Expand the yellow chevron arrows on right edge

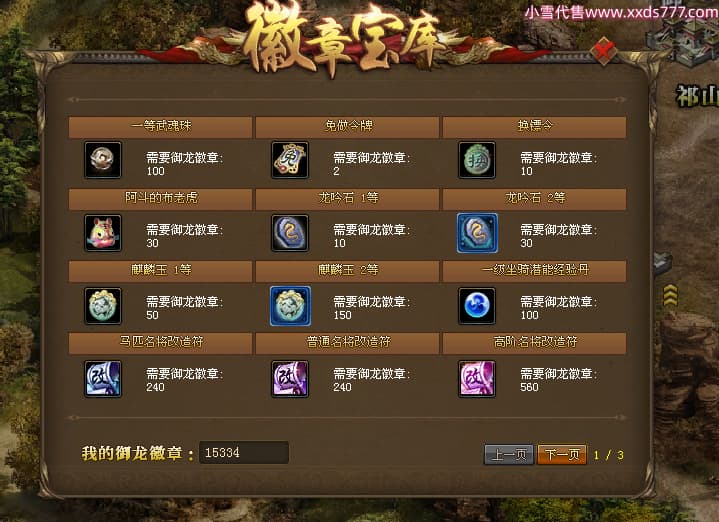pyautogui.click(x=670, y=295)
